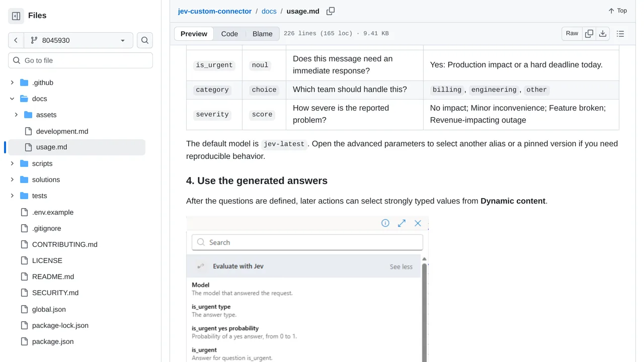644x362 pixels.
Task: Open README.md from the file tree
Action: (53, 277)
